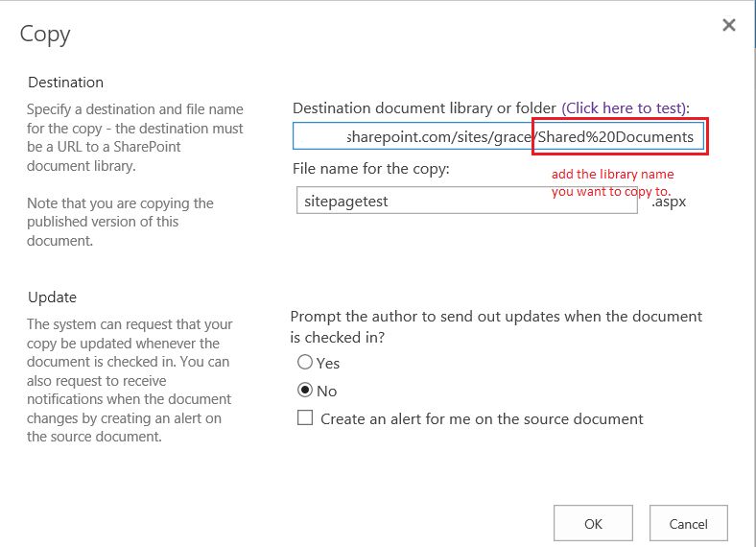Select the Yes radio button

[x=305, y=362]
